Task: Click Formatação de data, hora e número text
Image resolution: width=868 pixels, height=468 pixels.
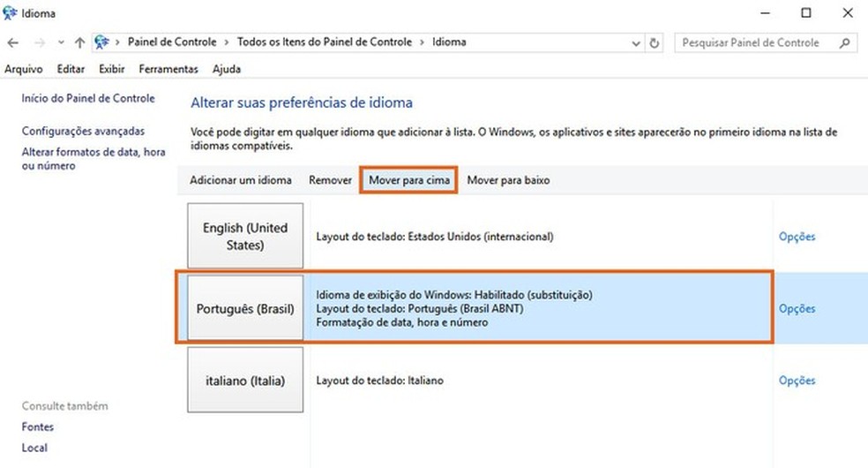Action: click(x=402, y=322)
